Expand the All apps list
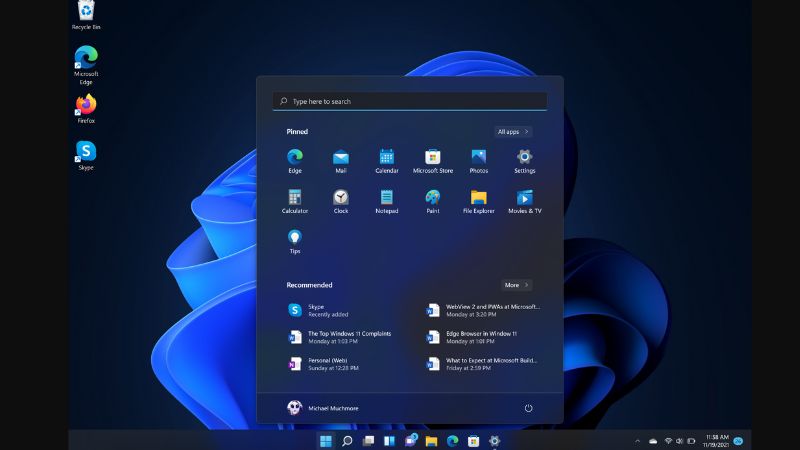 (x=513, y=132)
